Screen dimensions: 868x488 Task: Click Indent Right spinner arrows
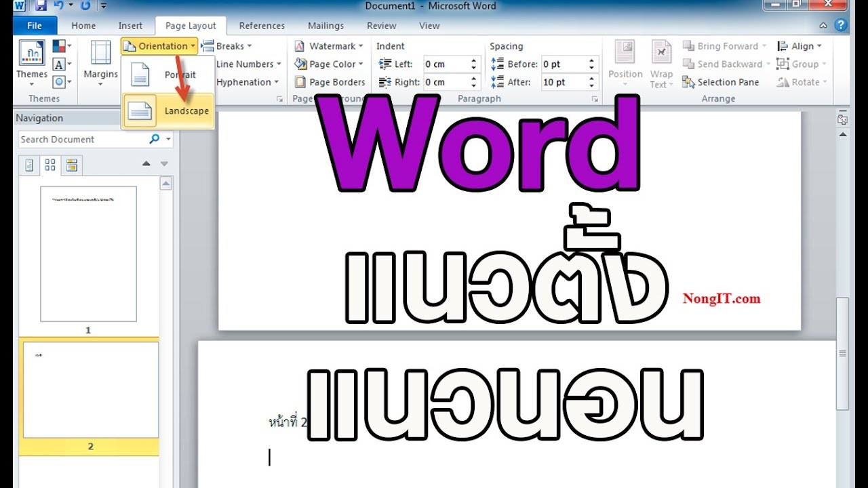click(x=474, y=82)
